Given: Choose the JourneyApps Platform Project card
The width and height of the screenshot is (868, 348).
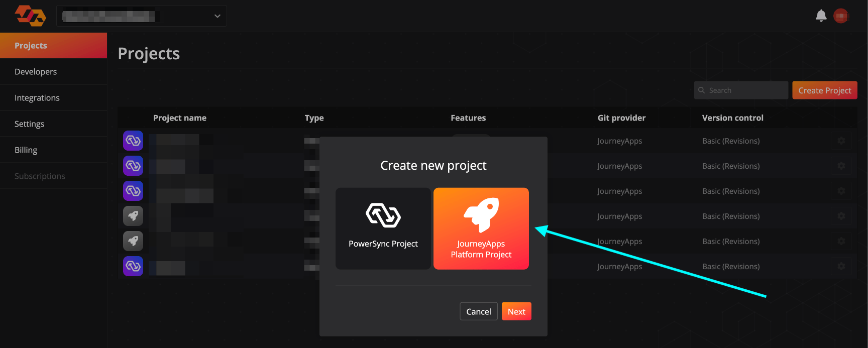Looking at the screenshot, I should pyautogui.click(x=481, y=228).
